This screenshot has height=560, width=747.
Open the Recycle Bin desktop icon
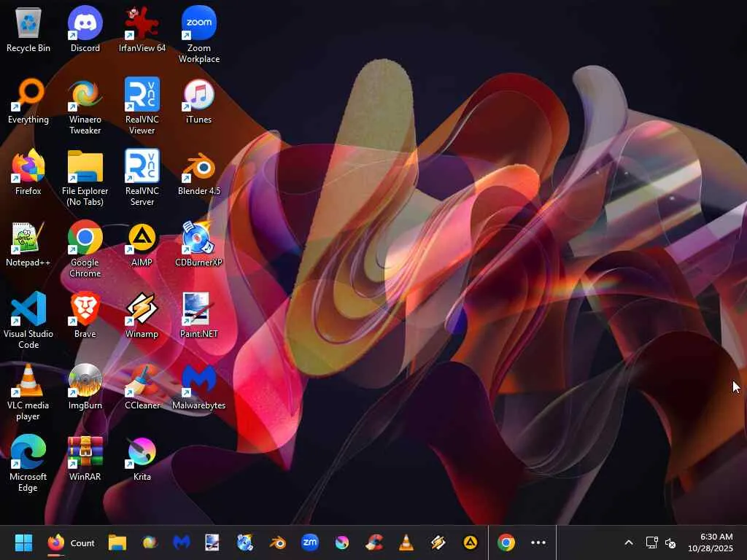28,29
